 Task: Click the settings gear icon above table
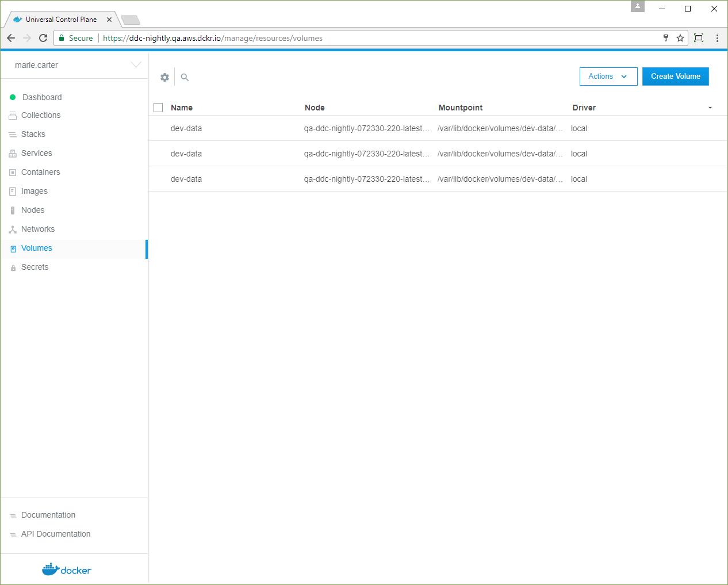(164, 77)
